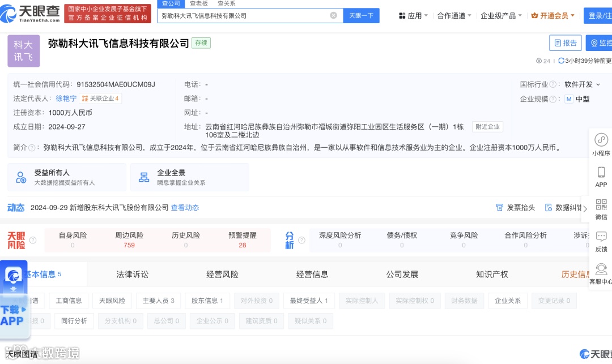612x364 pixels.
Task: Click the help icon next to 企业规模
Action: [x=552, y=99]
